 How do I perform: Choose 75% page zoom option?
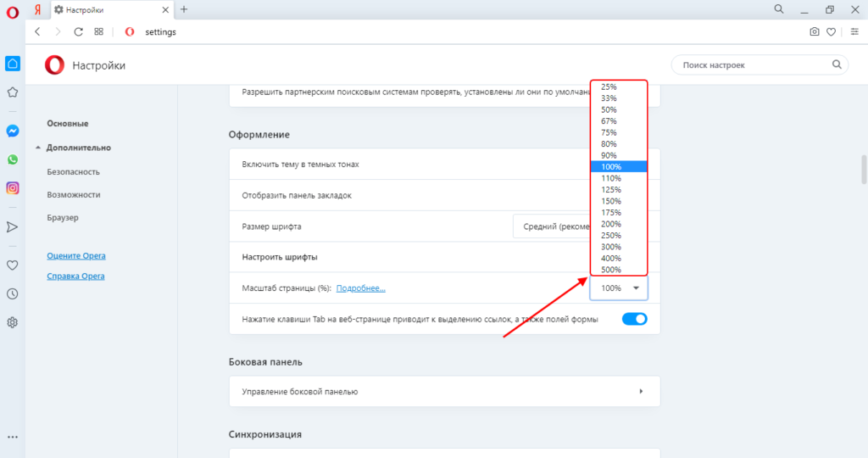(609, 132)
